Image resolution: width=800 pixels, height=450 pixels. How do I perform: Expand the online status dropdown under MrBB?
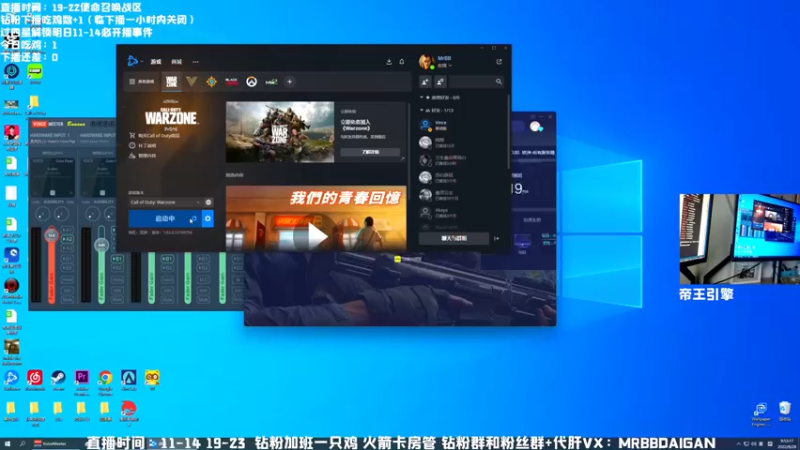pyautogui.click(x=445, y=66)
